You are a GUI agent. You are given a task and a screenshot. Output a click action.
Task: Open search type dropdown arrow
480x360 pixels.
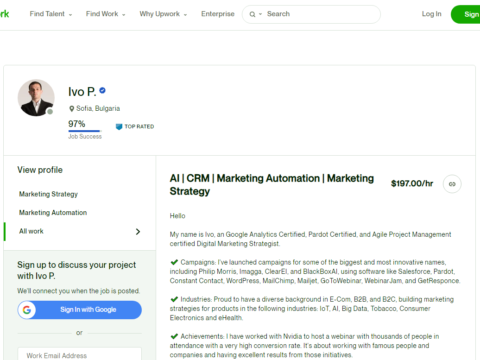pyautogui.click(x=260, y=14)
